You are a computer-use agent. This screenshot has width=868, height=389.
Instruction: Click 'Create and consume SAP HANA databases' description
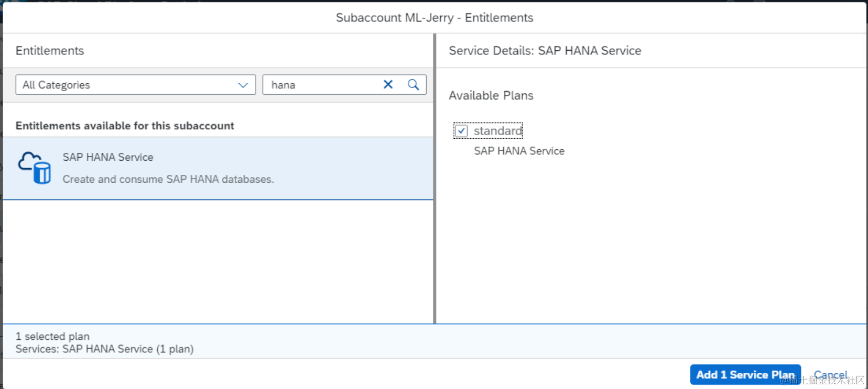pyautogui.click(x=168, y=179)
